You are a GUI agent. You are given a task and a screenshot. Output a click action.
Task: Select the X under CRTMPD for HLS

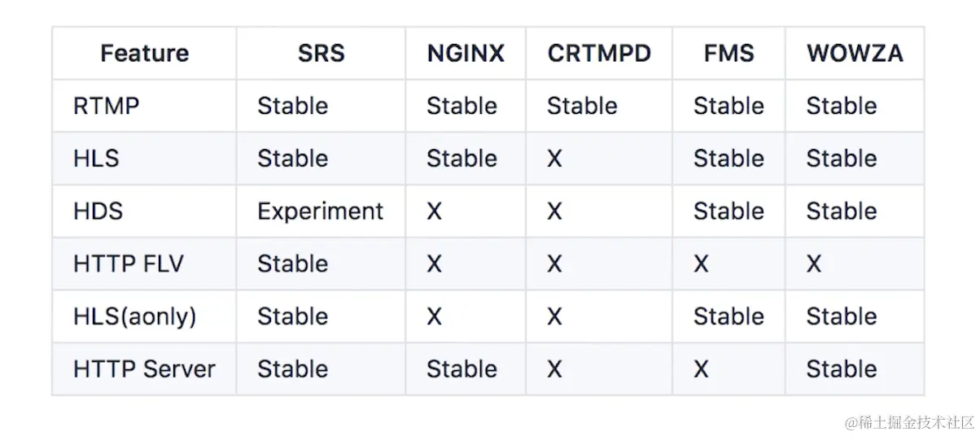click(554, 158)
